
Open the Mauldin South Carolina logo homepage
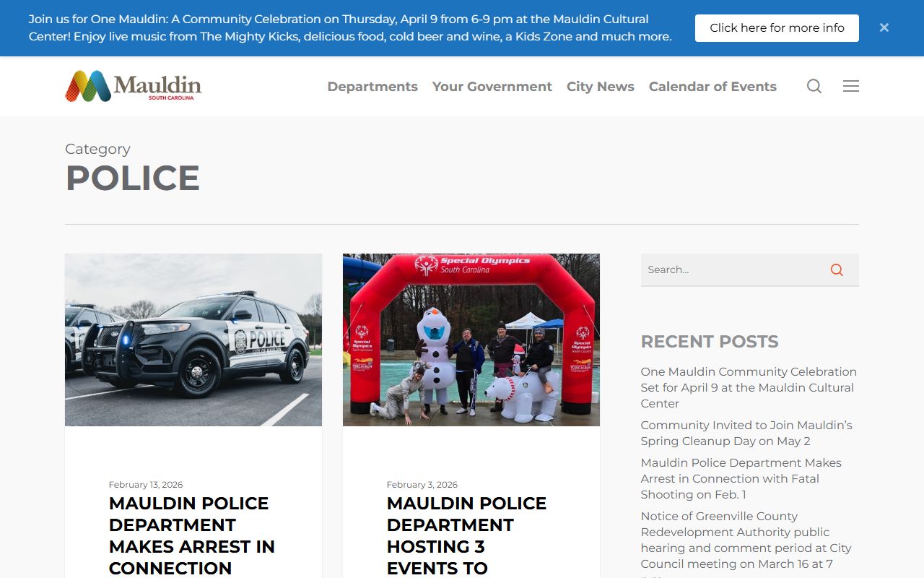134,86
